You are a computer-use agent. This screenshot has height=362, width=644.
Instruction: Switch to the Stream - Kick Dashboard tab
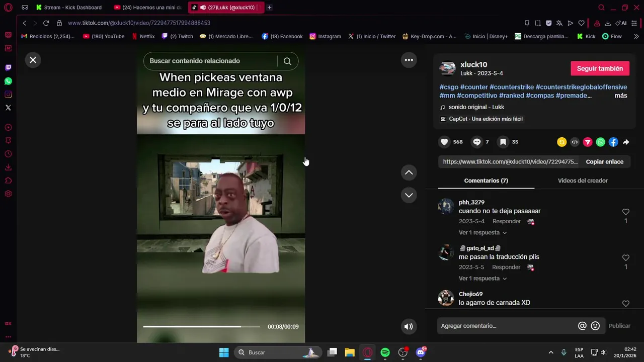pos(68,8)
